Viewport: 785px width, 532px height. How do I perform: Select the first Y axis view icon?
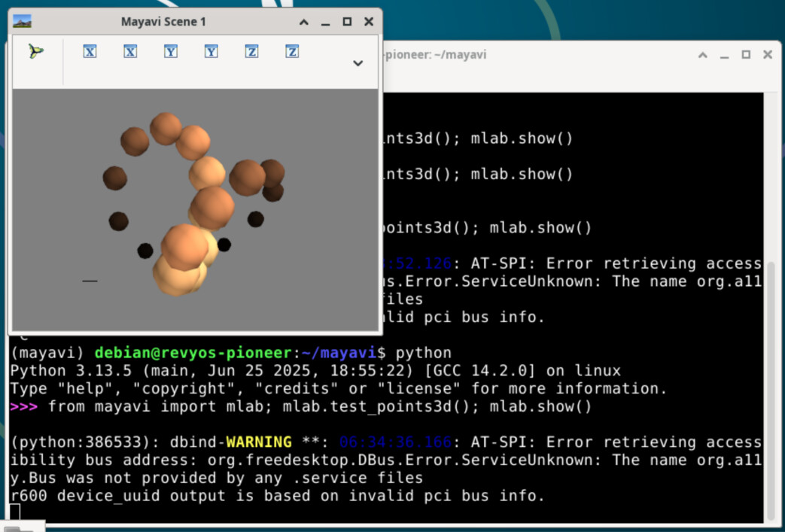pyautogui.click(x=171, y=52)
